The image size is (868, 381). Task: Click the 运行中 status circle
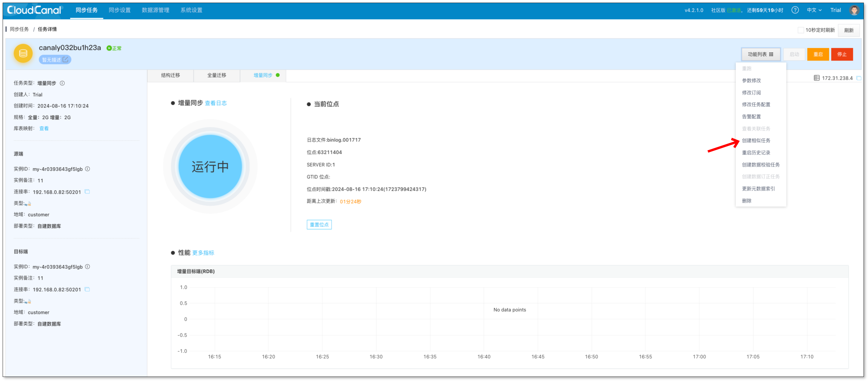pos(210,166)
